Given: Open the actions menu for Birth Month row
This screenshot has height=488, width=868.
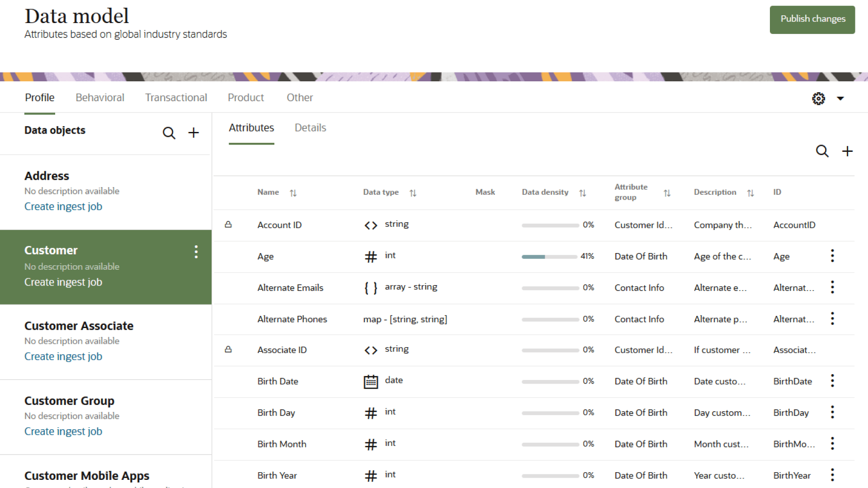Looking at the screenshot, I should click(x=832, y=444).
